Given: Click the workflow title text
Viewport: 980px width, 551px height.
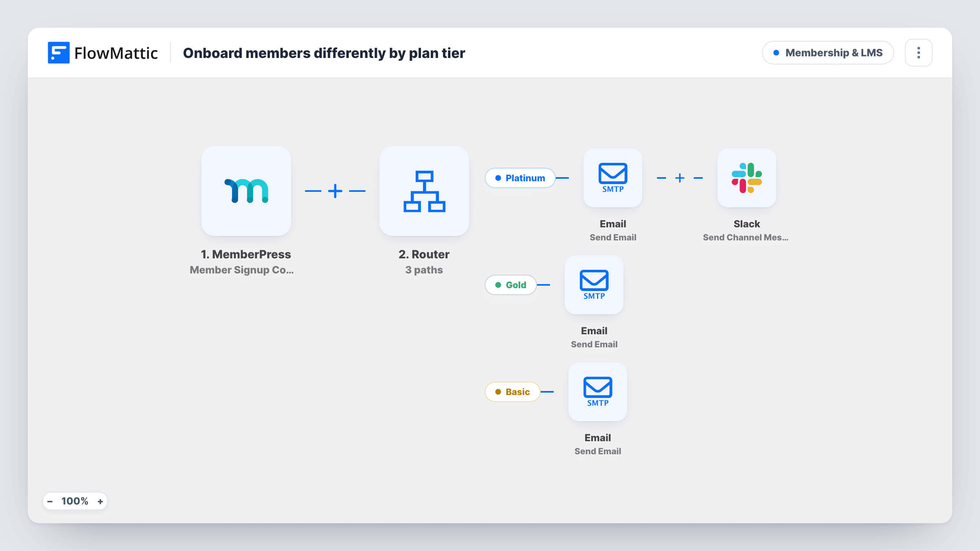Looking at the screenshot, I should pyautogui.click(x=324, y=53).
